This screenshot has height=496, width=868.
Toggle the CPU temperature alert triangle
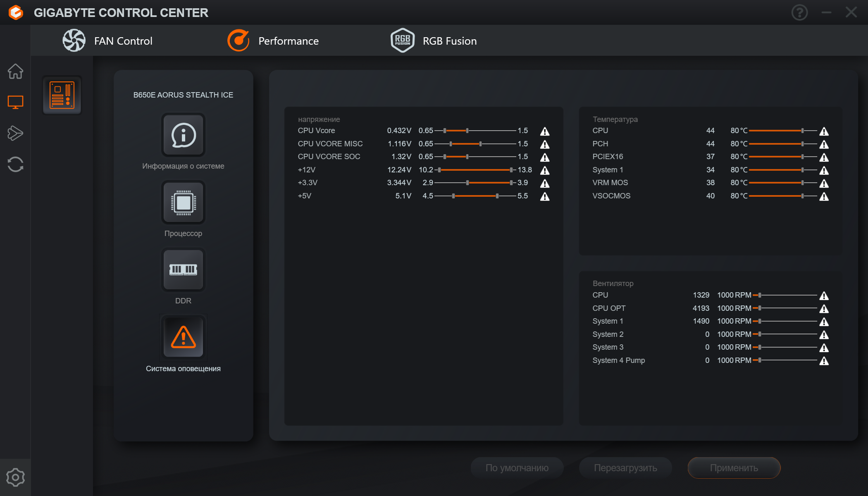[824, 131]
